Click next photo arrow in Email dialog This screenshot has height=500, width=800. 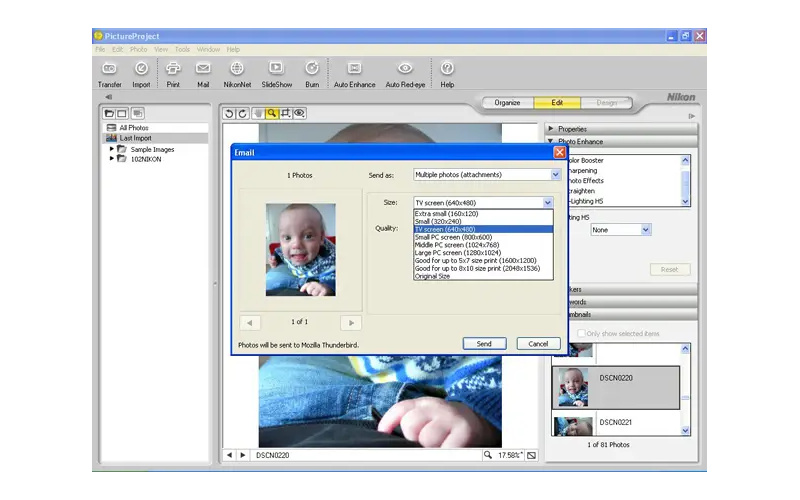351,322
